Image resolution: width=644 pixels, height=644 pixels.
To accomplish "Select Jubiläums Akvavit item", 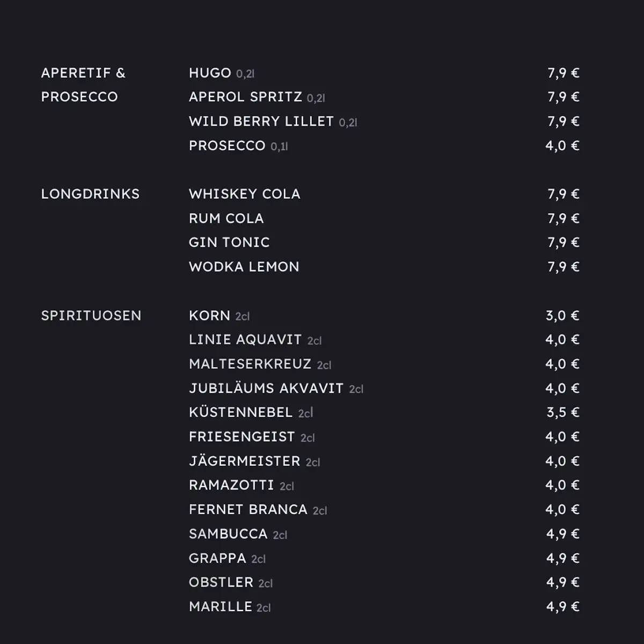I will coord(276,388).
